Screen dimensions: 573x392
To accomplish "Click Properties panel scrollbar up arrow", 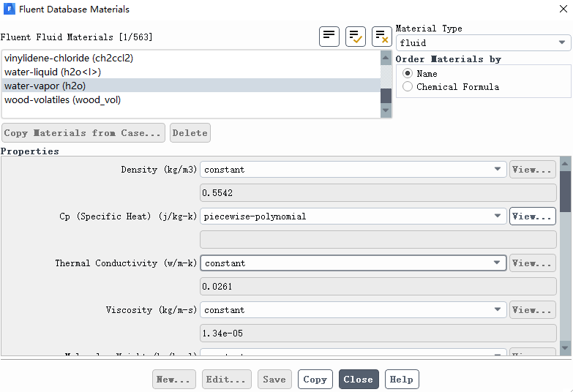I will click(565, 164).
